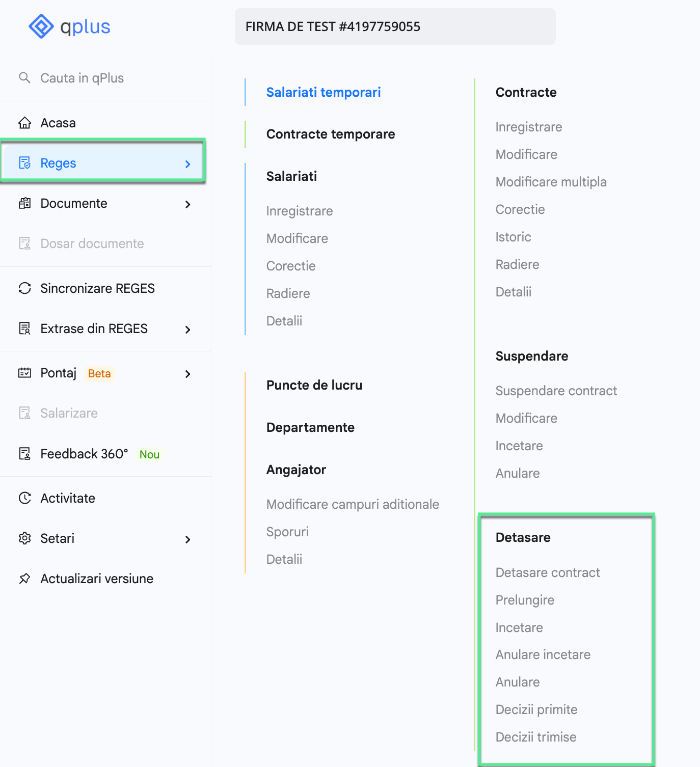This screenshot has width=700, height=767.
Task: Click the Setari gear icon
Action: coord(24,538)
